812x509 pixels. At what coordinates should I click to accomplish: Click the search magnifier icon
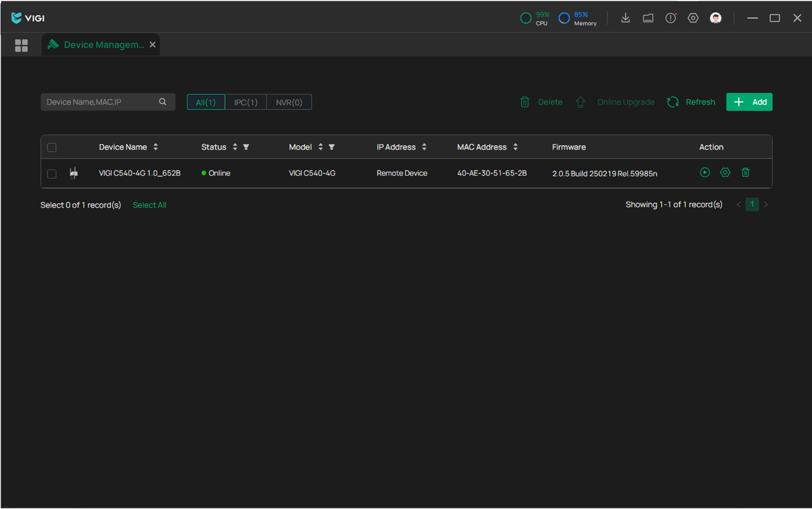[x=163, y=102]
